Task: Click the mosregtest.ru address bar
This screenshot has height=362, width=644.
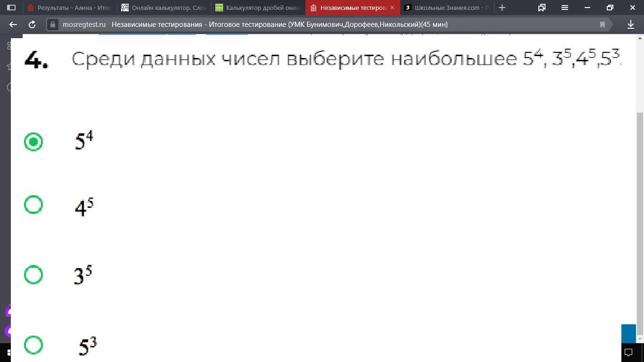Action: click(283, 25)
